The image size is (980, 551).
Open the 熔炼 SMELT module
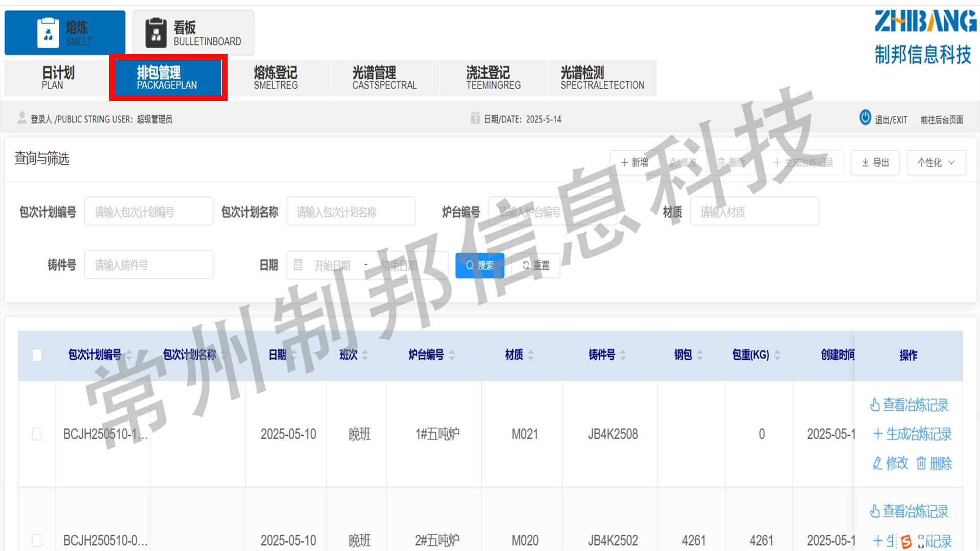tap(65, 33)
